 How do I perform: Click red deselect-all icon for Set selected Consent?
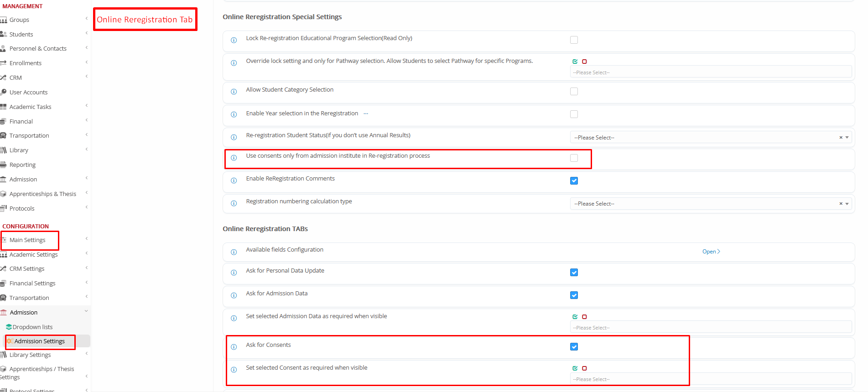[x=584, y=368]
